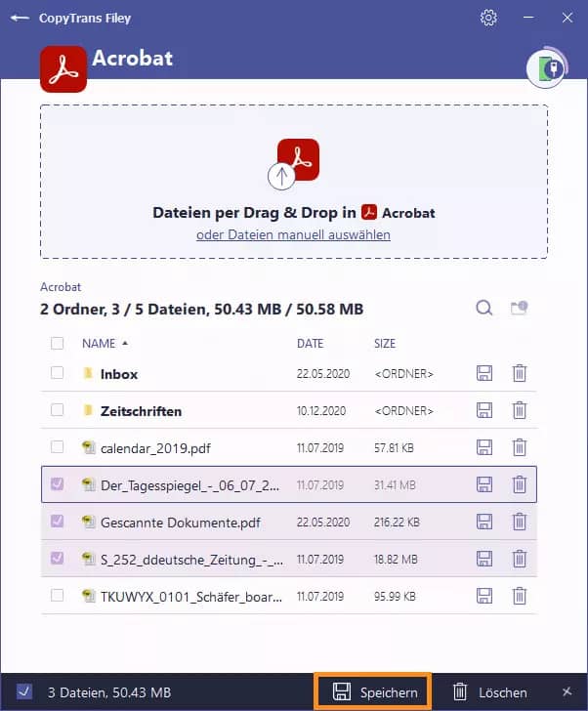Click the Der_Tagesspiegel file name
The height and width of the screenshot is (711, 588).
point(189,485)
